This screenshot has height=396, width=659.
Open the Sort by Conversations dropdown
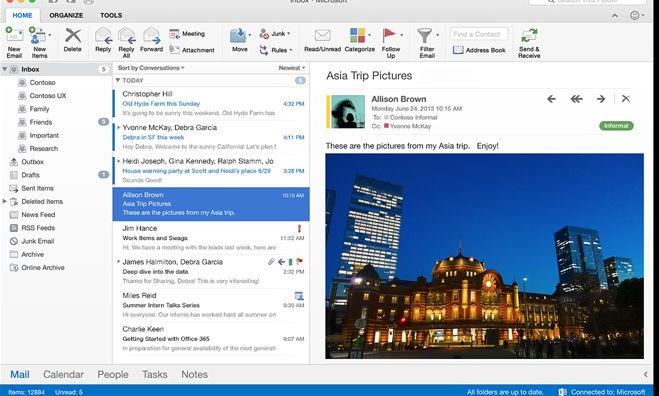click(151, 68)
